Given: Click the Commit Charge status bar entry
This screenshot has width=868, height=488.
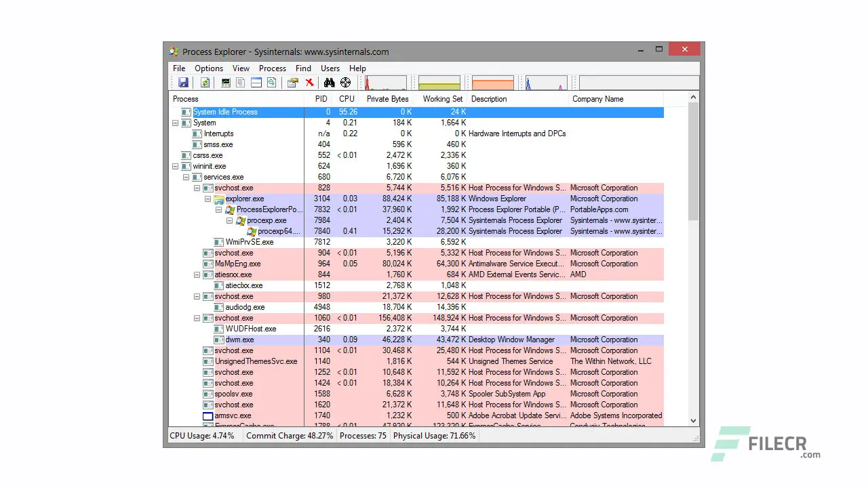Looking at the screenshot, I should 290,436.
